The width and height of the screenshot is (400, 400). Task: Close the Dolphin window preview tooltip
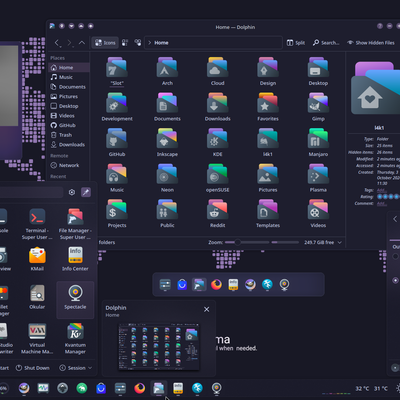coord(207,309)
